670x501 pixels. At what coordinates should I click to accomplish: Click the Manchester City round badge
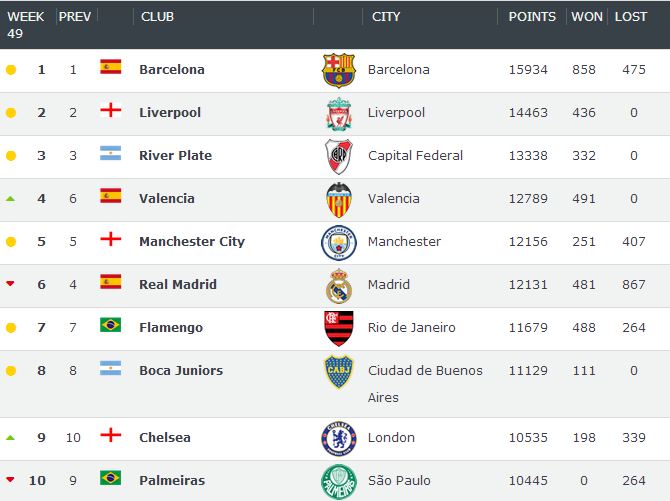click(339, 243)
